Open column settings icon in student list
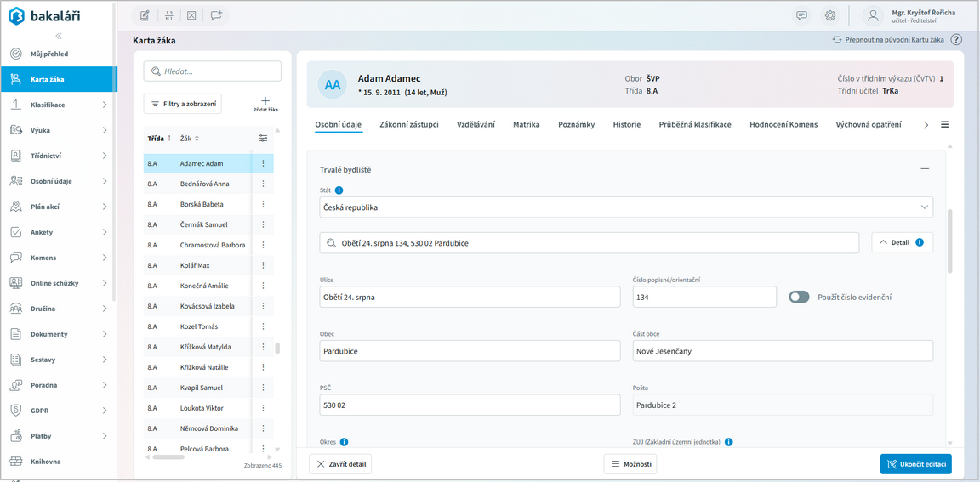 click(263, 139)
